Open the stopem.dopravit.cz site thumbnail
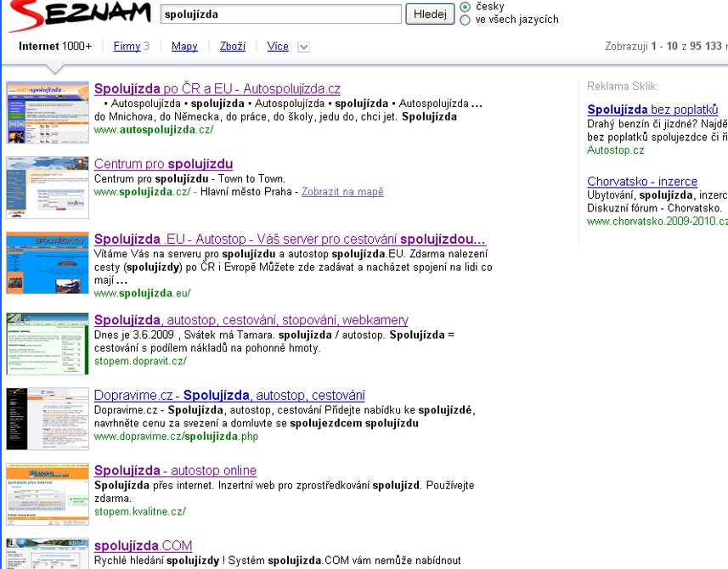Screen dimensions: 728x569 (x=48, y=343)
